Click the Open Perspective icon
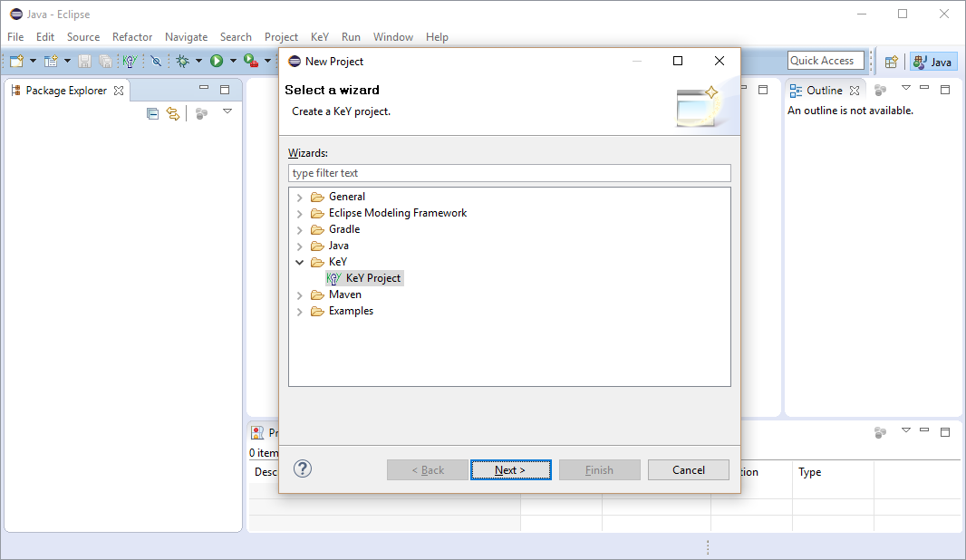Screen dimensions: 966x560 pyautogui.click(x=891, y=62)
